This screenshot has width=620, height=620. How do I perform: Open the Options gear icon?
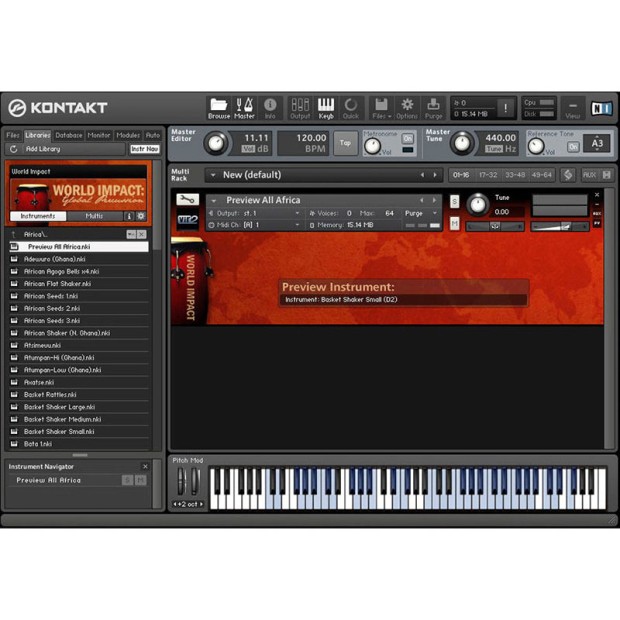pyautogui.click(x=407, y=108)
